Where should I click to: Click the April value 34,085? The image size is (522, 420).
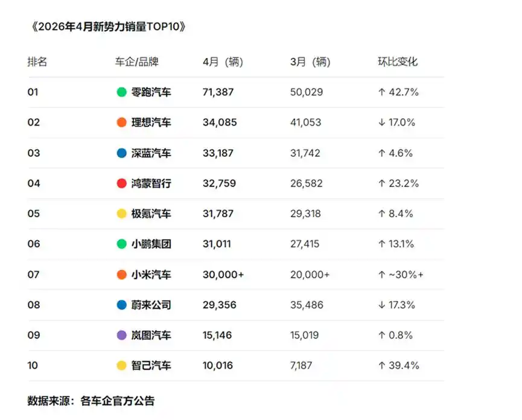(x=220, y=122)
